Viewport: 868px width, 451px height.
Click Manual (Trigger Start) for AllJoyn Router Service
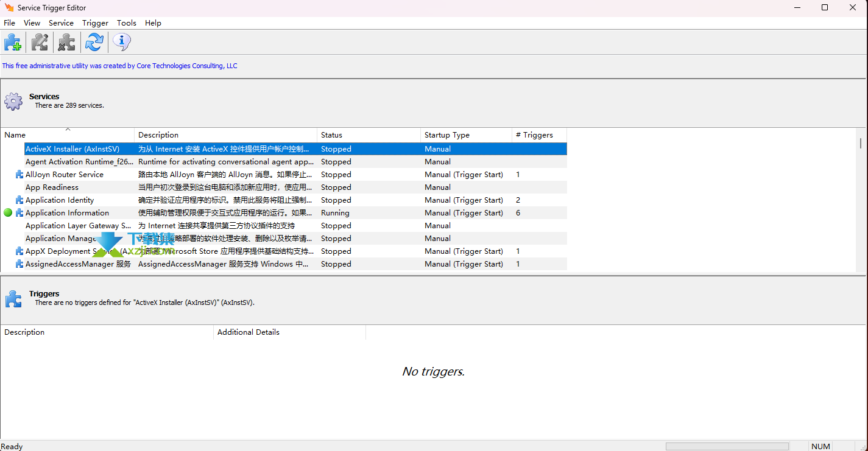click(464, 175)
